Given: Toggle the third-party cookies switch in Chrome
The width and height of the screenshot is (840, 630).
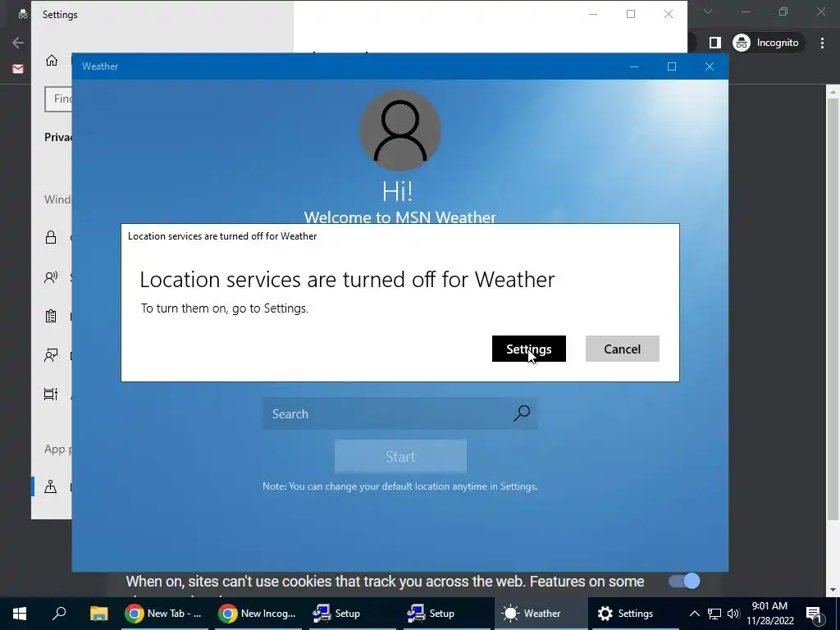Looking at the screenshot, I should (684, 582).
